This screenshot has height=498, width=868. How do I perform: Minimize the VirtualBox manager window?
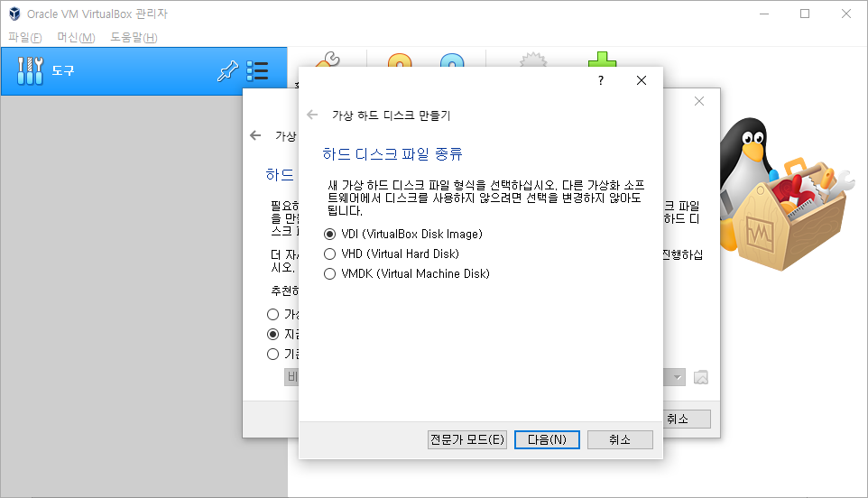coord(764,14)
